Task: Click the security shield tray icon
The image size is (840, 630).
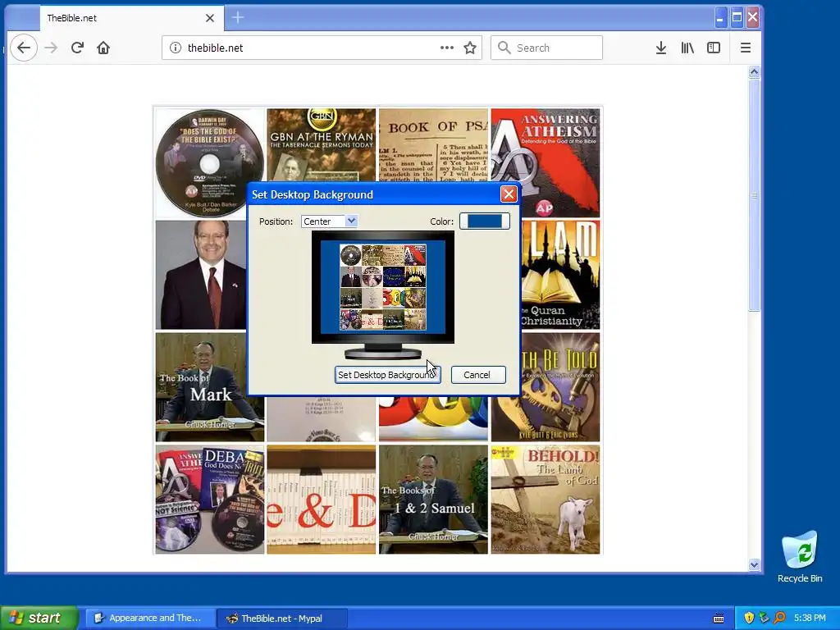Action: tap(749, 618)
